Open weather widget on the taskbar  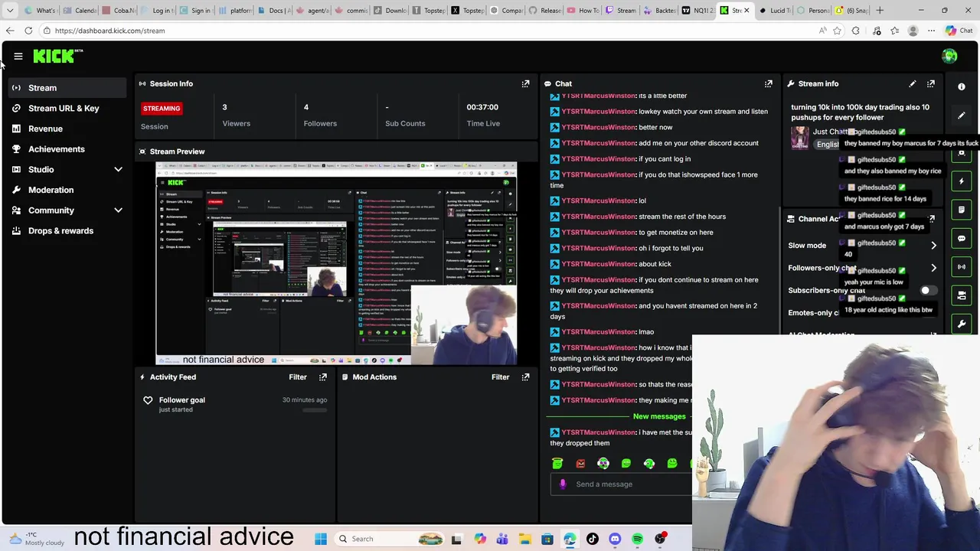coord(36,539)
